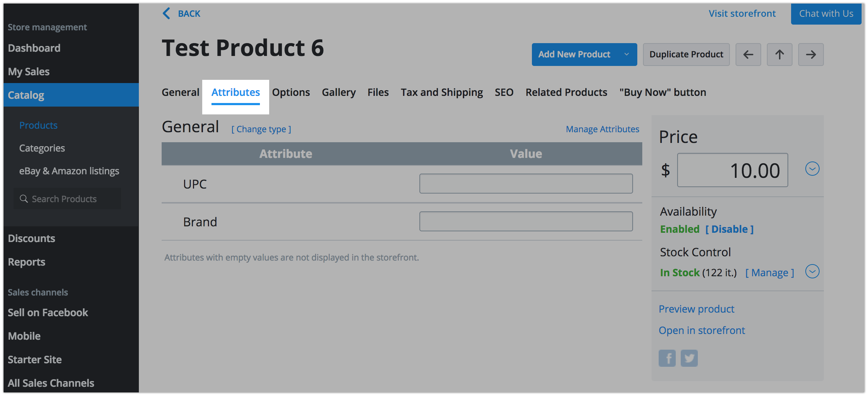The height and width of the screenshot is (396, 868).
Task: Share product on Facebook icon
Action: point(667,358)
